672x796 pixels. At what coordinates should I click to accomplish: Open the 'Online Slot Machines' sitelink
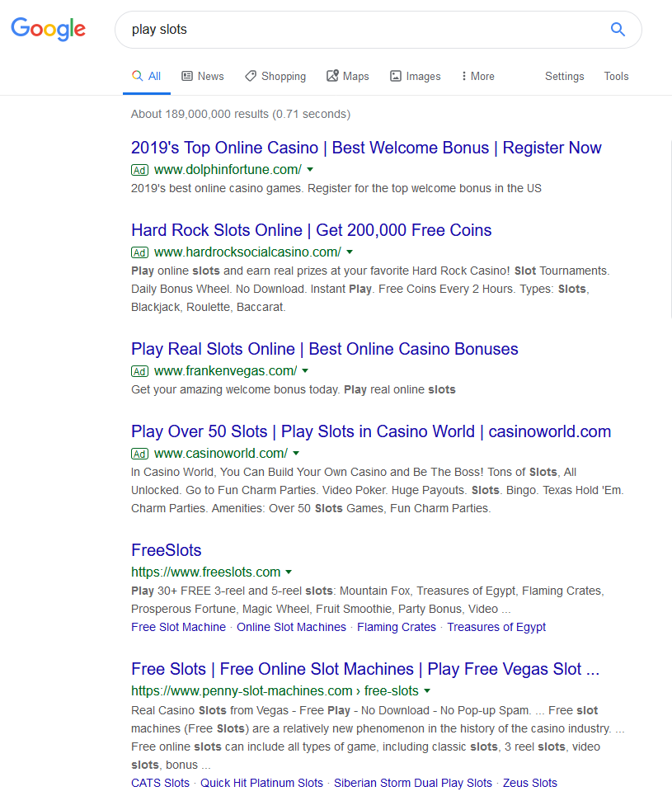coord(291,627)
